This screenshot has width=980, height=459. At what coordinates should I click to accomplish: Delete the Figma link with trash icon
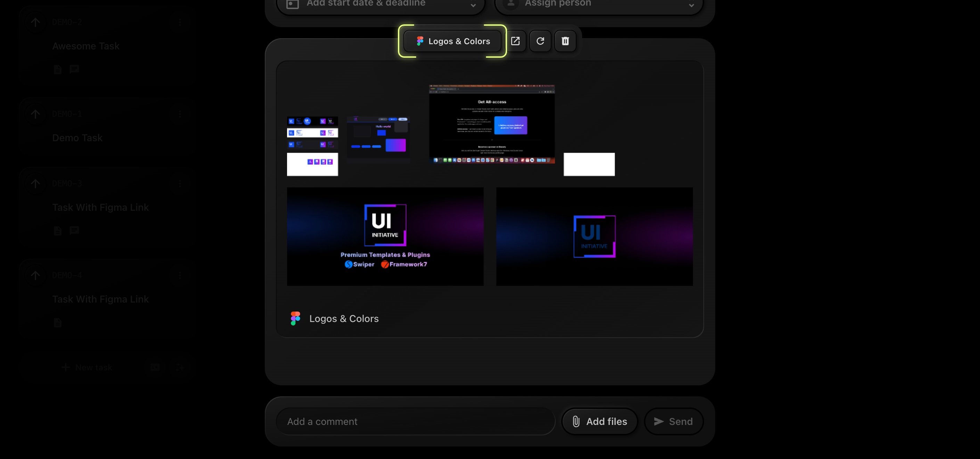coord(565,41)
